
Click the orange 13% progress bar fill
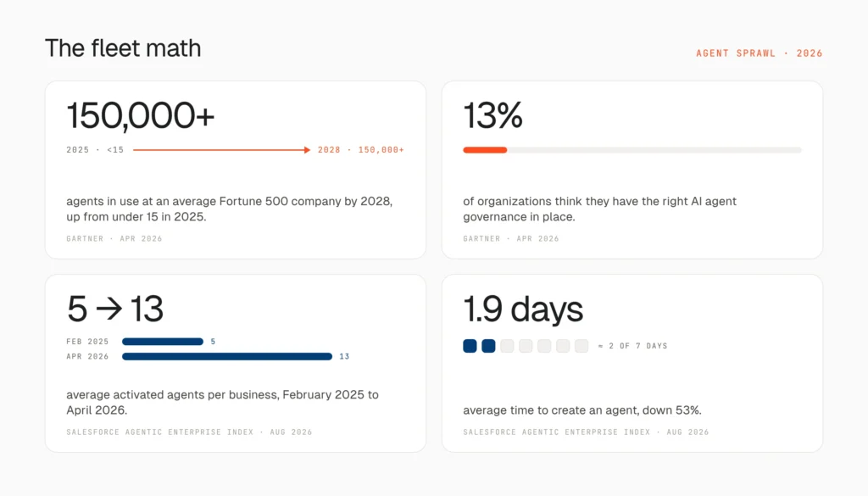pyautogui.click(x=485, y=150)
